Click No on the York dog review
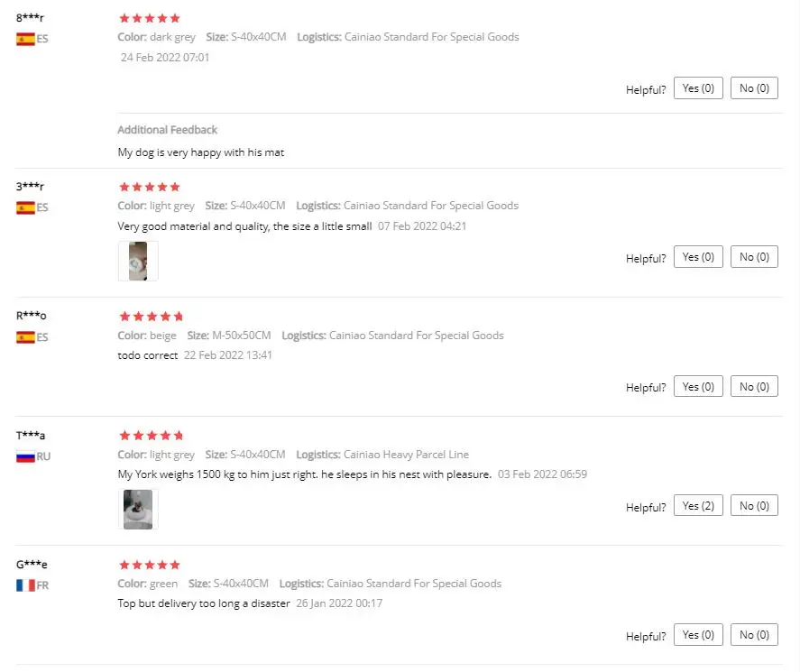Image resolution: width=800 pixels, height=672 pixels. click(x=754, y=506)
